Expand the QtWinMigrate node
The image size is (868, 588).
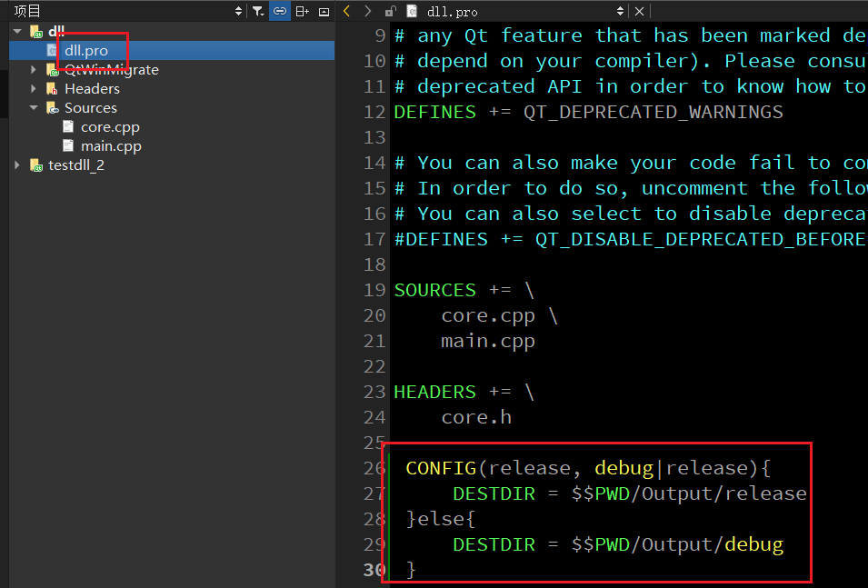(34, 70)
